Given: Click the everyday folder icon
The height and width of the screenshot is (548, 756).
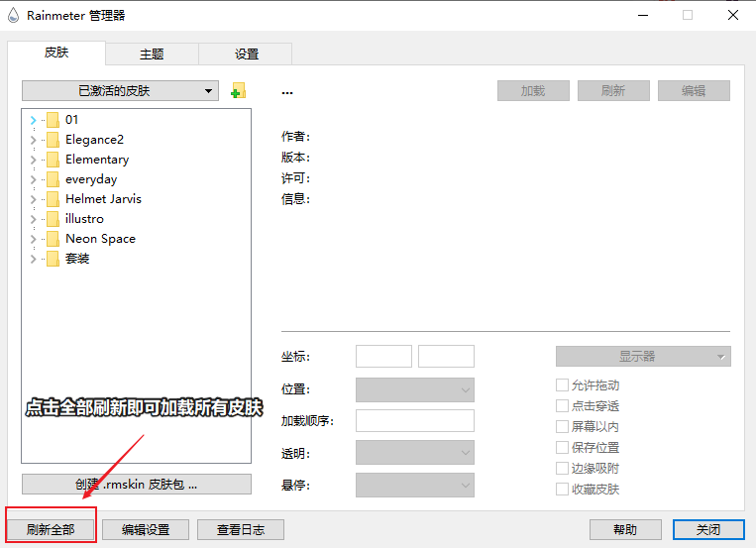Looking at the screenshot, I should (x=54, y=179).
